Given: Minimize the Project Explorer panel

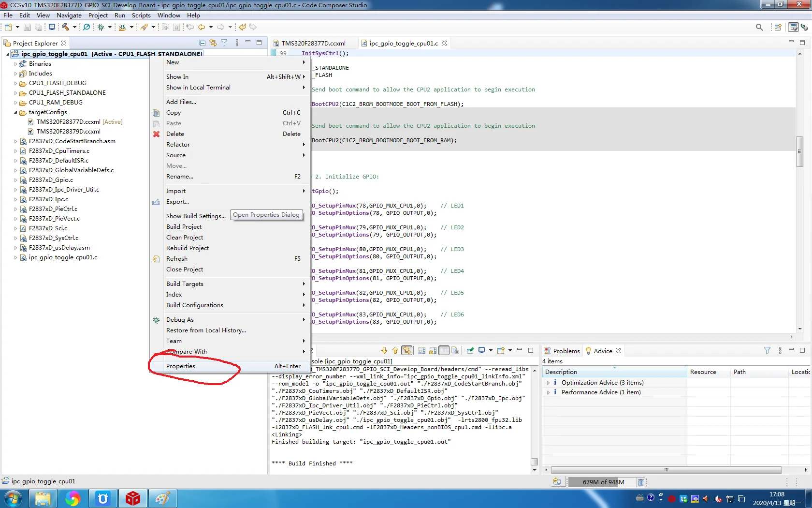Looking at the screenshot, I should point(248,43).
